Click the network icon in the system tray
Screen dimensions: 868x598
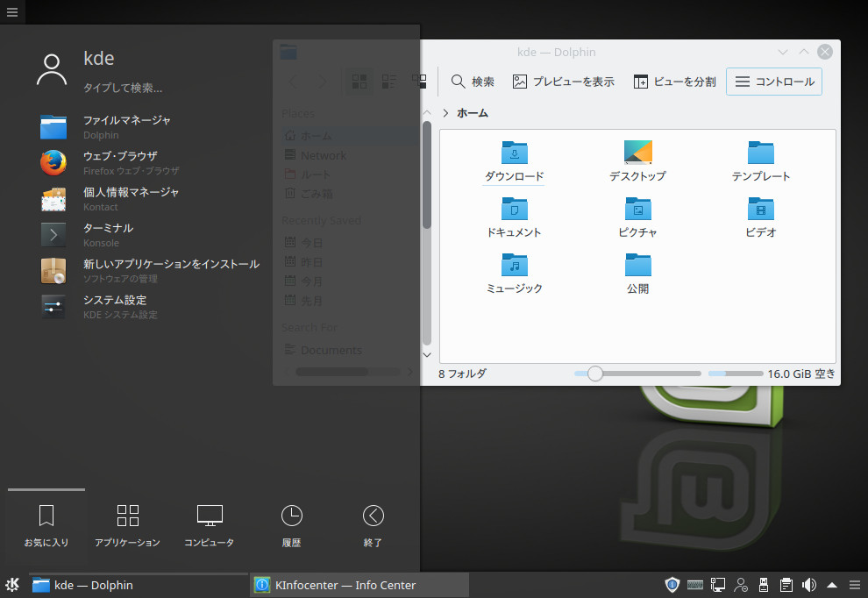click(717, 584)
